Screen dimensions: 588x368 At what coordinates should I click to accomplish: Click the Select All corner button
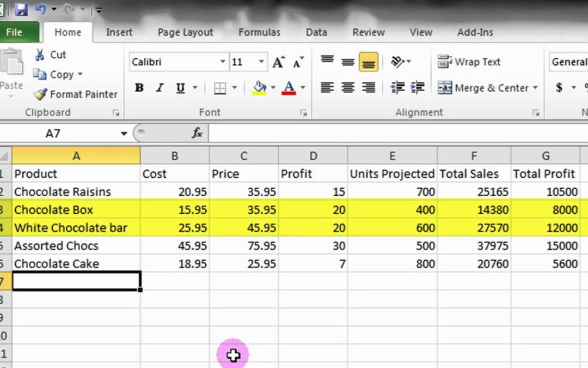[x=5, y=155]
